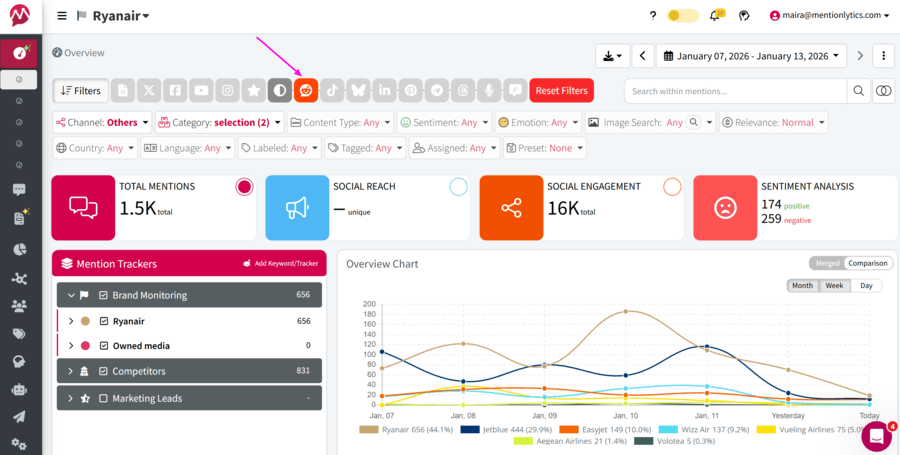Screen dimensions: 900x455
Task: Click the Reset Filters button
Action: [561, 91]
